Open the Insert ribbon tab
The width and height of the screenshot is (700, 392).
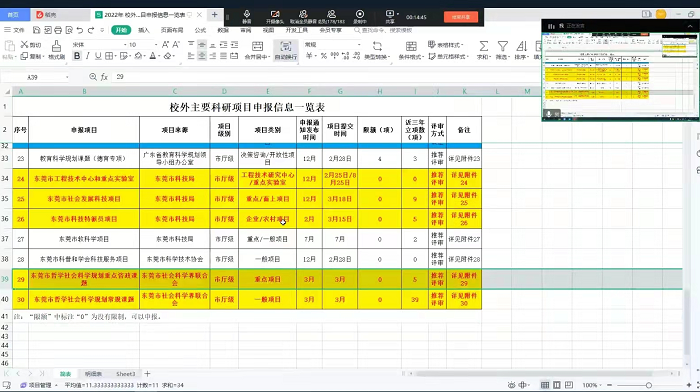(x=143, y=30)
